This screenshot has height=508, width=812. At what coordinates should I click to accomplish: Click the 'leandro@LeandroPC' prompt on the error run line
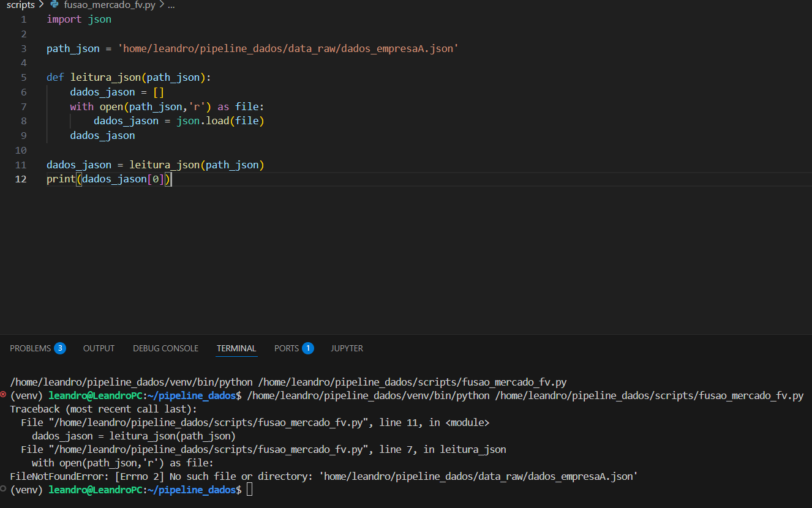[96, 395]
